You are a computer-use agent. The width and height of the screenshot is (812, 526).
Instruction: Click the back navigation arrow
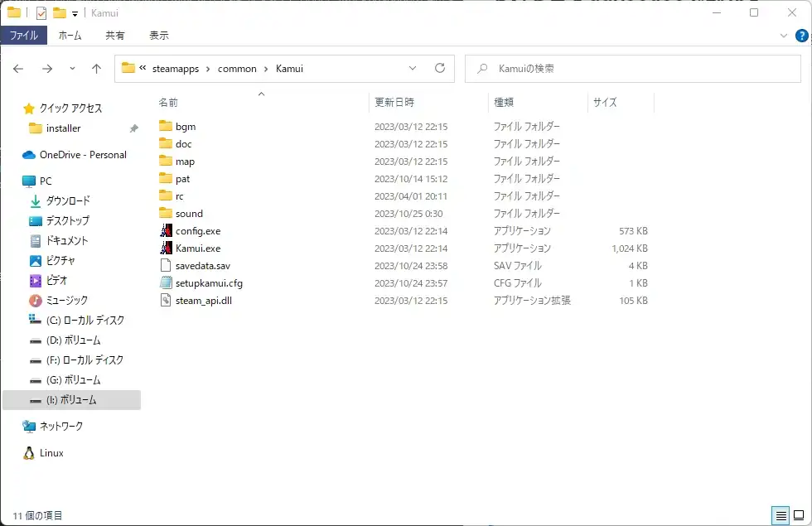pyautogui.click(x=18, y=69)
